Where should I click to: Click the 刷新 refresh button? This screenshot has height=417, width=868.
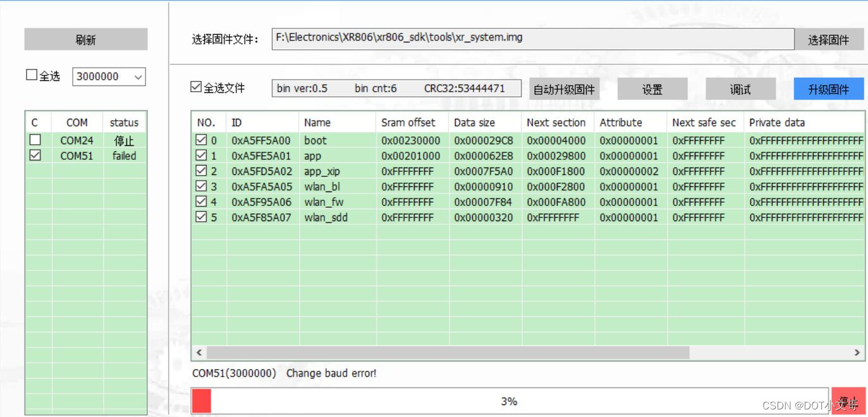(86, 40)
